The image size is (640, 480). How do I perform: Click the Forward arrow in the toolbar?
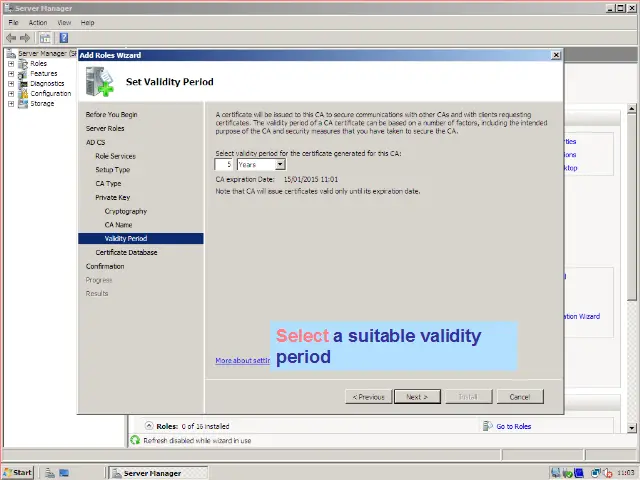point(25,38)
